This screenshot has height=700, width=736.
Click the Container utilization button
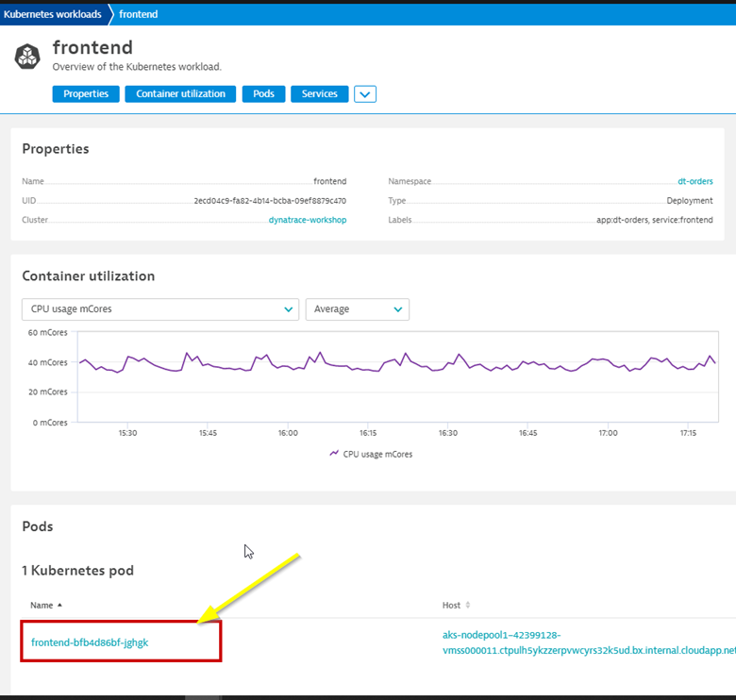[x=180, y=93]
